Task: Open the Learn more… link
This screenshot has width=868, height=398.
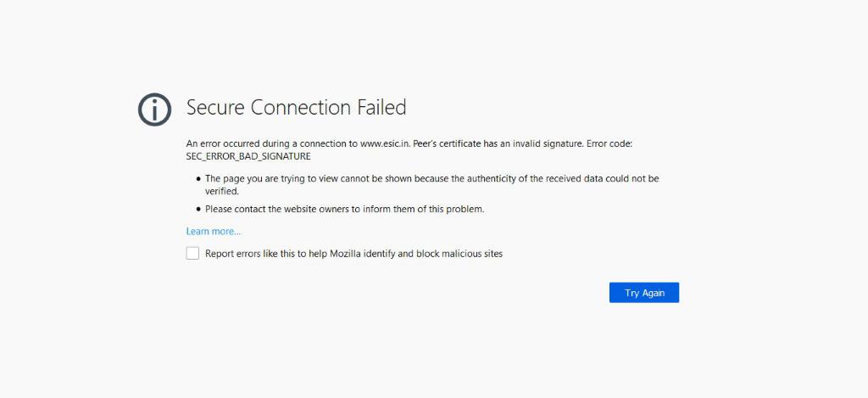Action: (213, 232)
